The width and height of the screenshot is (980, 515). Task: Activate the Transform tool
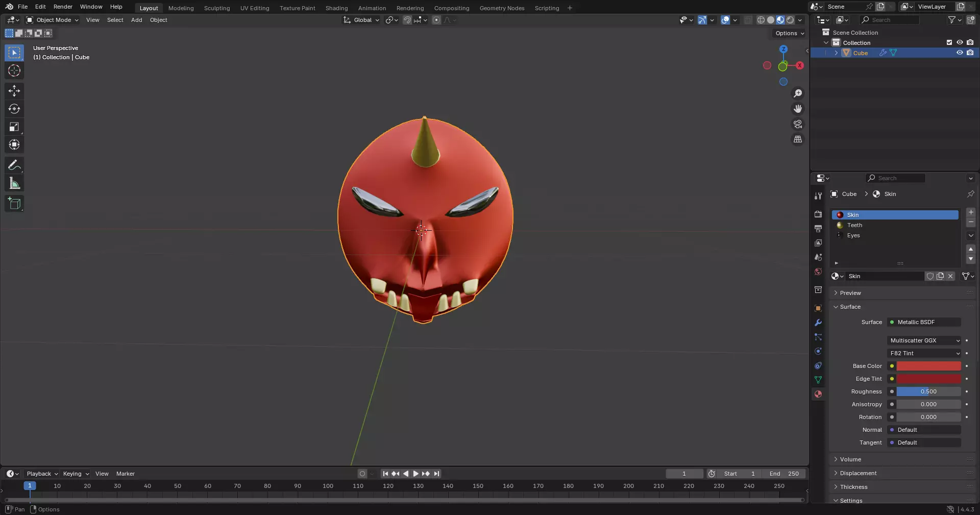[x=14, y=144]
